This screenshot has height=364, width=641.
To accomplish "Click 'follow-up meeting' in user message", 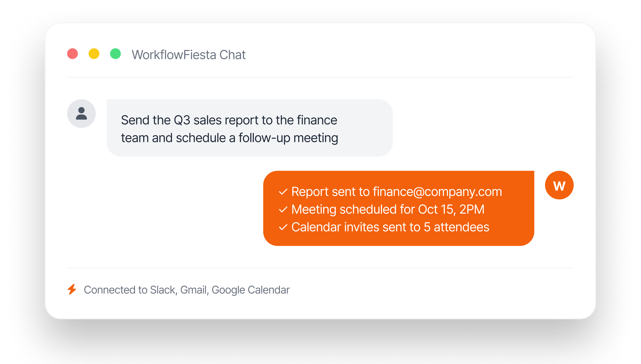I will [288, 138].
